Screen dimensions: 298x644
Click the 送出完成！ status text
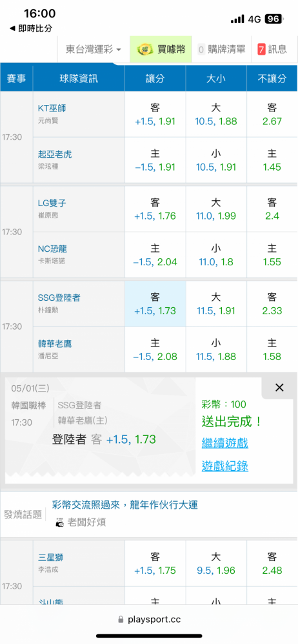(232, 421)
